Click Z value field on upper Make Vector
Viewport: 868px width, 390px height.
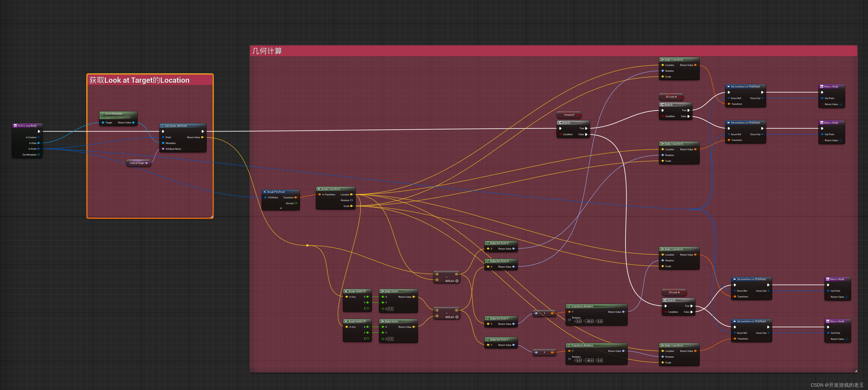[x=390, y=309]
